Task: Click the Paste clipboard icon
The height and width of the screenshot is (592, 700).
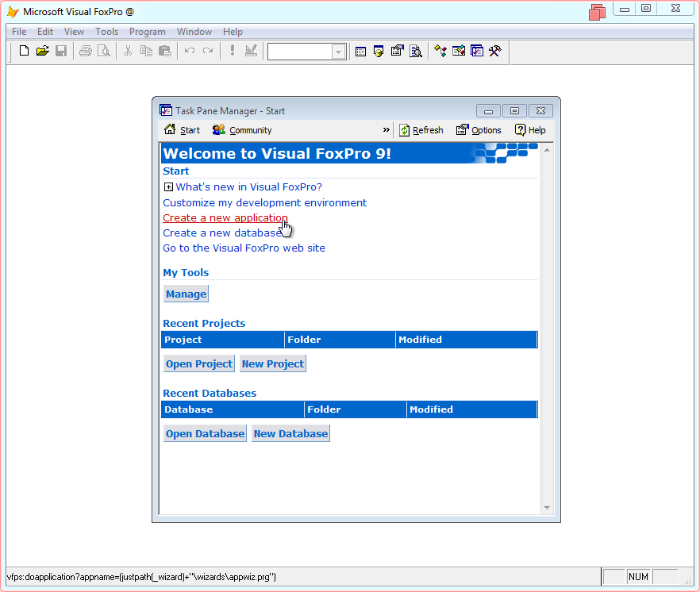Action: click(165, 51)
